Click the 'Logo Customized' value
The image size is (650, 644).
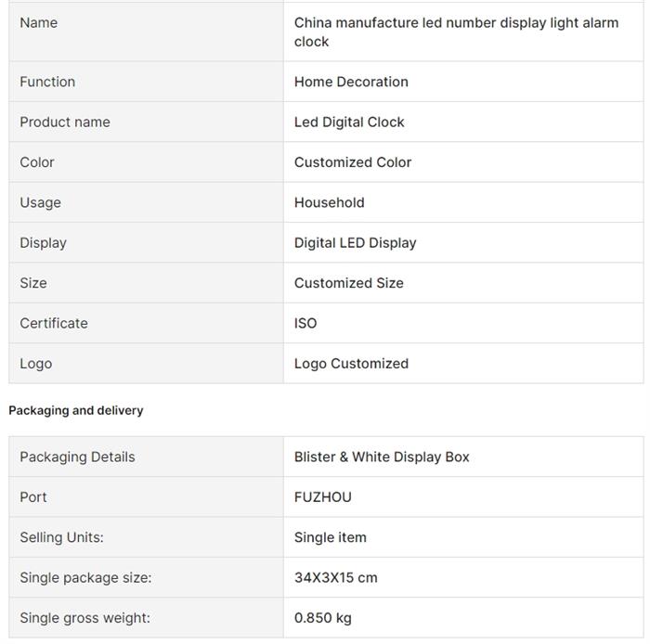pos(351,364)
